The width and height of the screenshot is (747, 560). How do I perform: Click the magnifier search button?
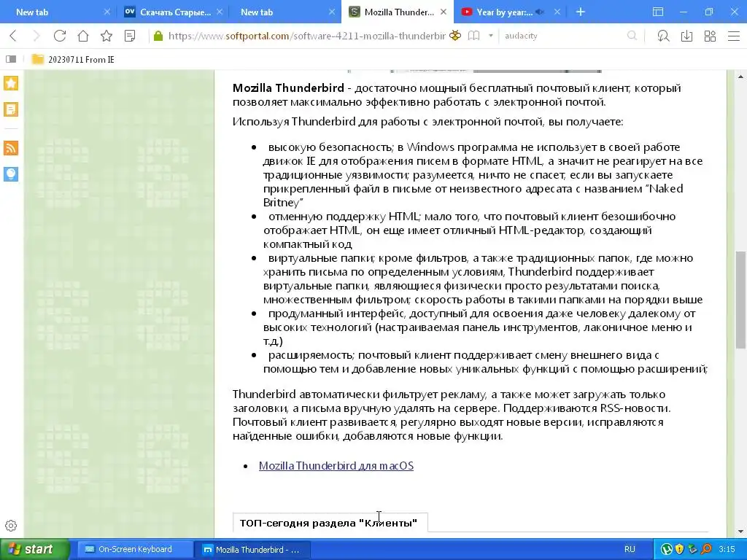pyautogui.click(x=632, y=36)
